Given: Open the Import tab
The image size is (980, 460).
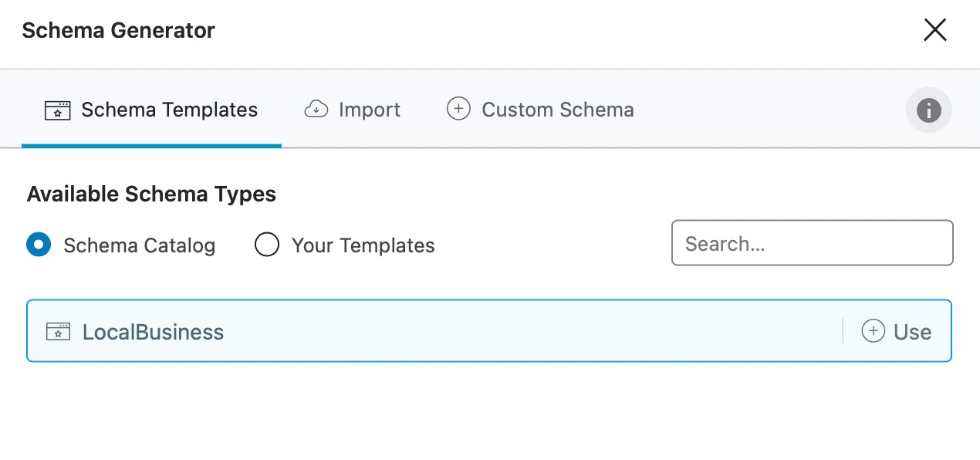Looking at the screenshot, I should click(x=369, y=110).
